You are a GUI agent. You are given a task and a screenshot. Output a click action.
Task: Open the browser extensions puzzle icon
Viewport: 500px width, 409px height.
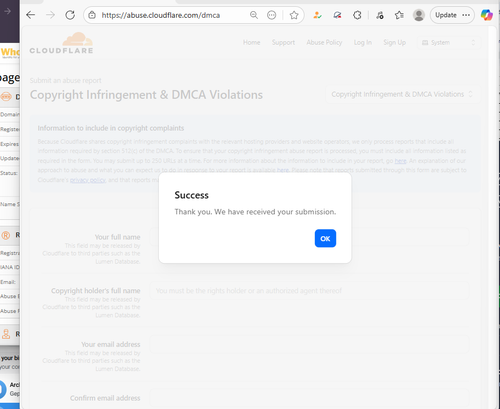click(x=357, y=15)
